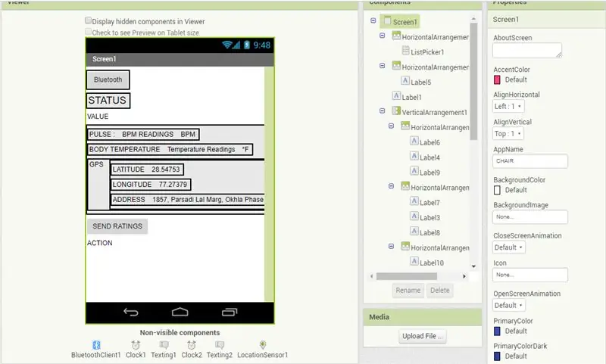Select the BluetoothClient1 non-visible component icon
Screen dimensions: 606x364
pos(96,344)
